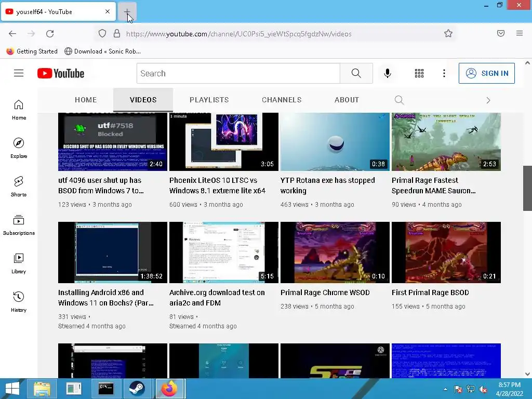Select Home in the sidebar

[x=19, y=110]
